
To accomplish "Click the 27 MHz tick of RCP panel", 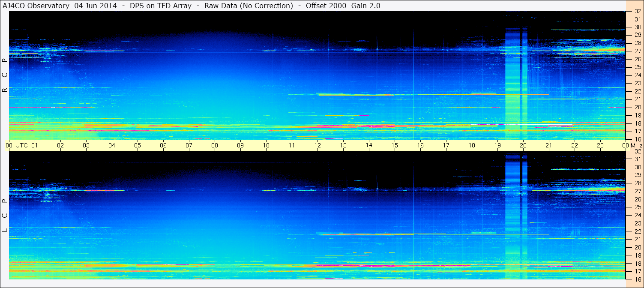I will pos(638,51).
